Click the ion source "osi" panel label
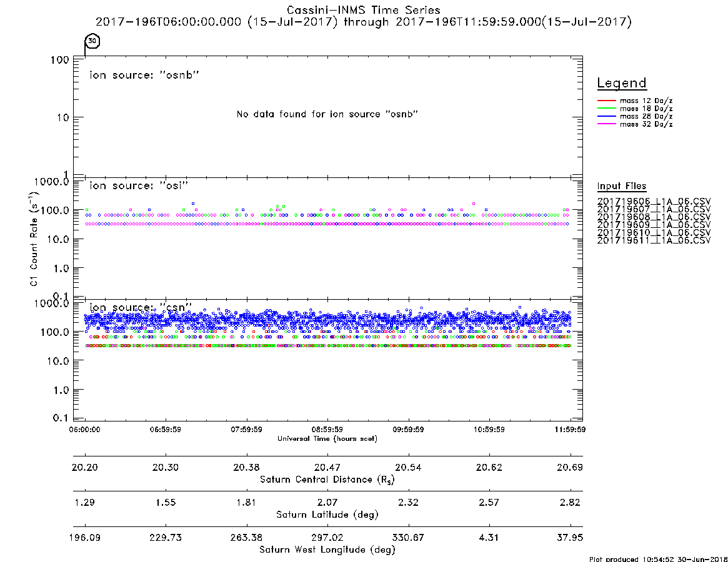This screenshot has width=728, height=562. (139, 185)
